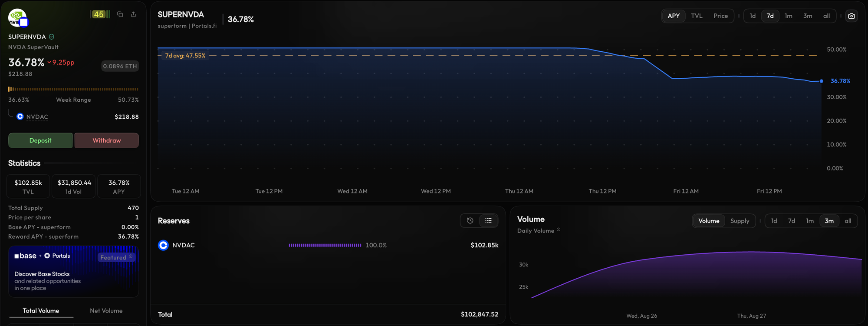Click the Featured badge info icon
This screenshot has height=326, width=868.
click(x=131, y=256)
